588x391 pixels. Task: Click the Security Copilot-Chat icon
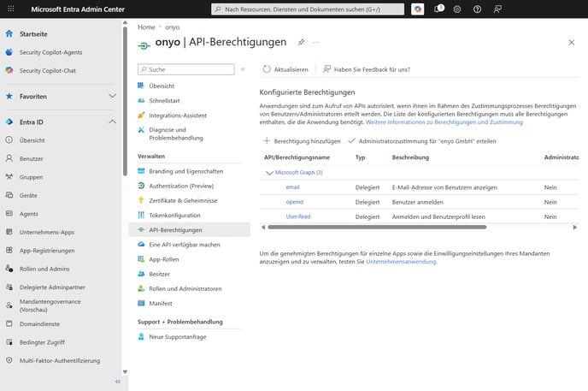[9, 70]
